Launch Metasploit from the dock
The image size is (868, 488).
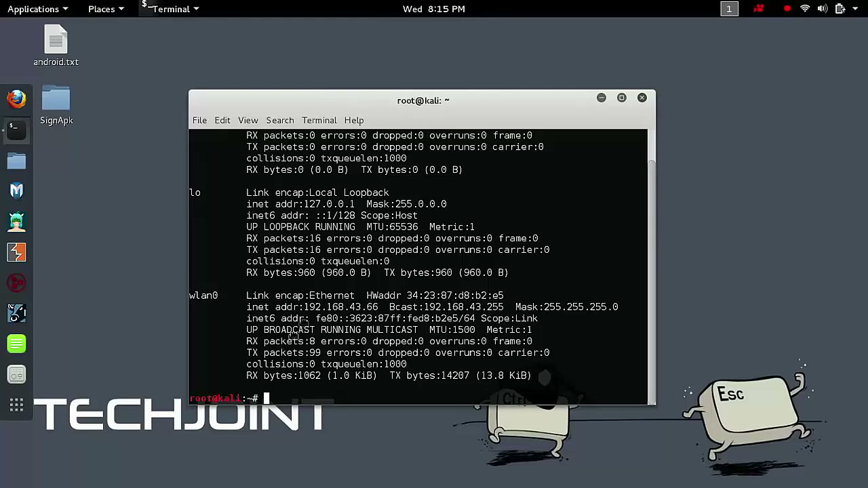(x=16, y=191)
